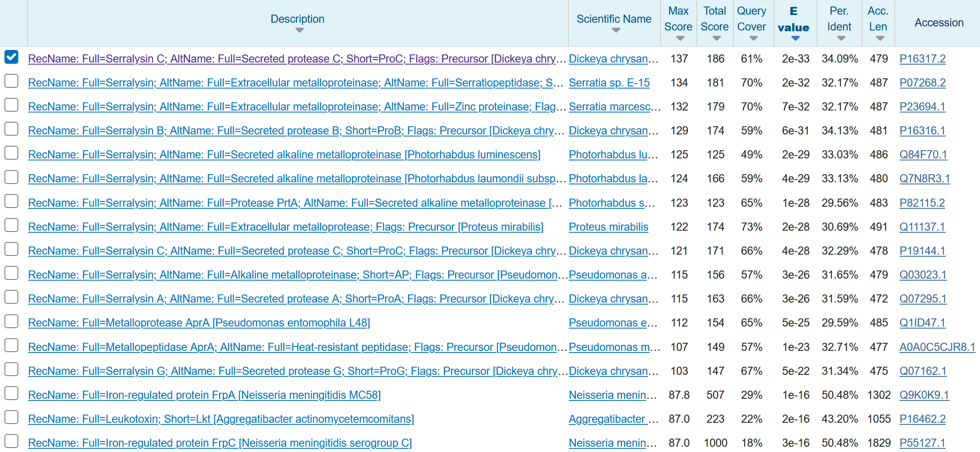Check the FrpA Neisseria meningitidis MC58 row
This screenshot has width=980, height=452.
click(11, 393)
